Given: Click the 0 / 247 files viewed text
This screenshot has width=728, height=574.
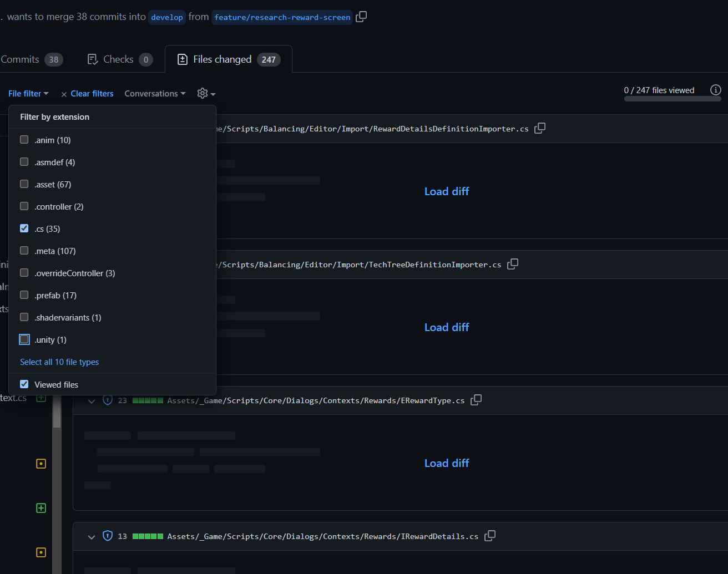Looking at the screenshot, I should pos(659,90).
